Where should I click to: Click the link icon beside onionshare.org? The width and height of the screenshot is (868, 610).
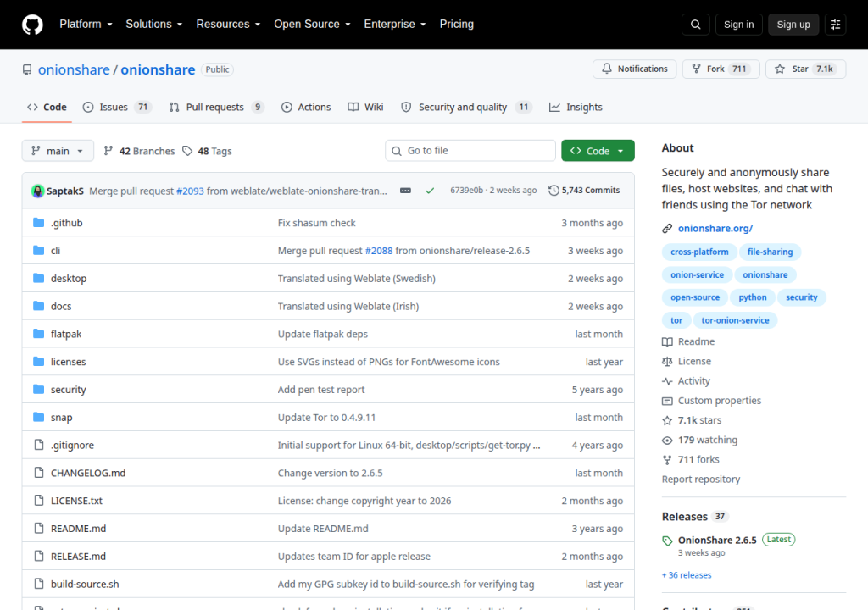[x=667, y=229]
